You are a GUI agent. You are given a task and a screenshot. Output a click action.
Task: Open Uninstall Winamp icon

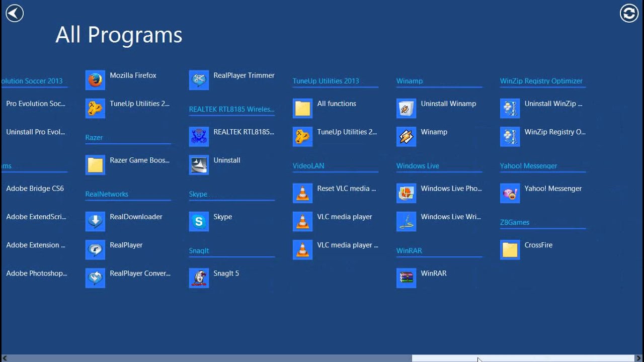(x=406, y=108)
